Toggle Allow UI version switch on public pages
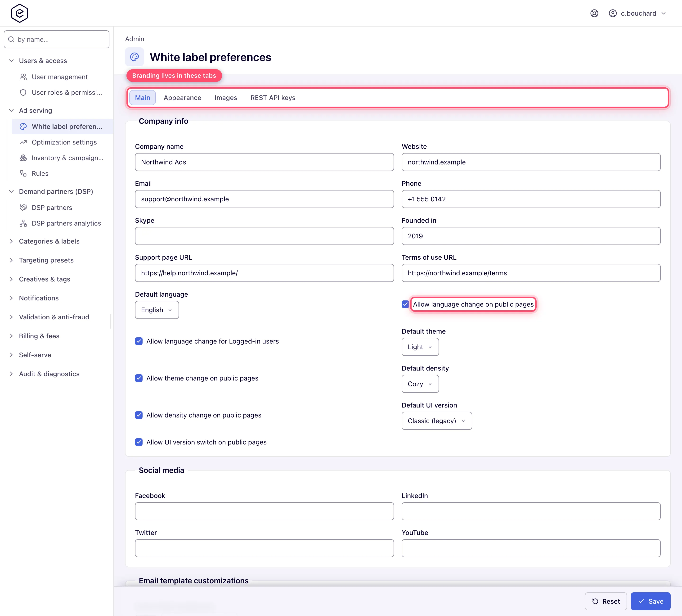 point(139,442)
